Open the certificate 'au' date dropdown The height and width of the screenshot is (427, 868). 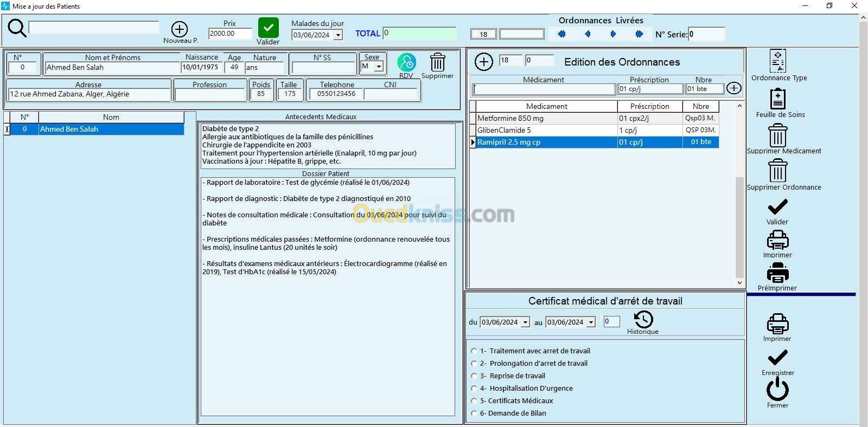tap(591, 322)
